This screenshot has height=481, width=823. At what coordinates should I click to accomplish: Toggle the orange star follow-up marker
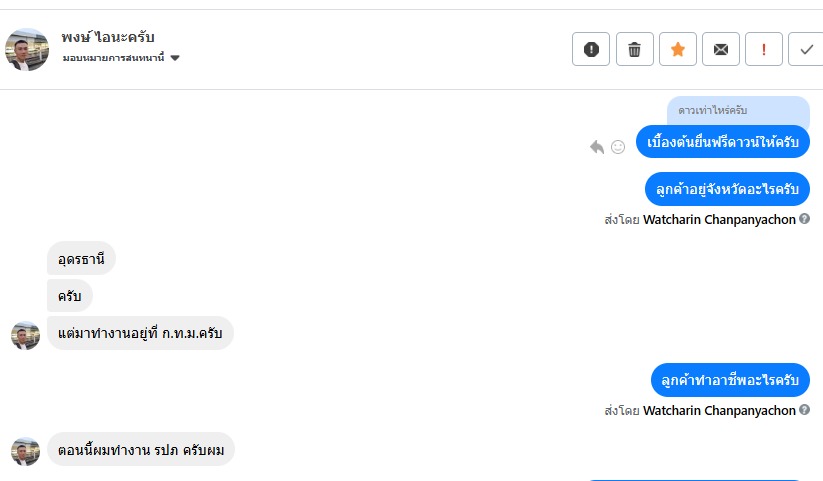click(677, 49)
